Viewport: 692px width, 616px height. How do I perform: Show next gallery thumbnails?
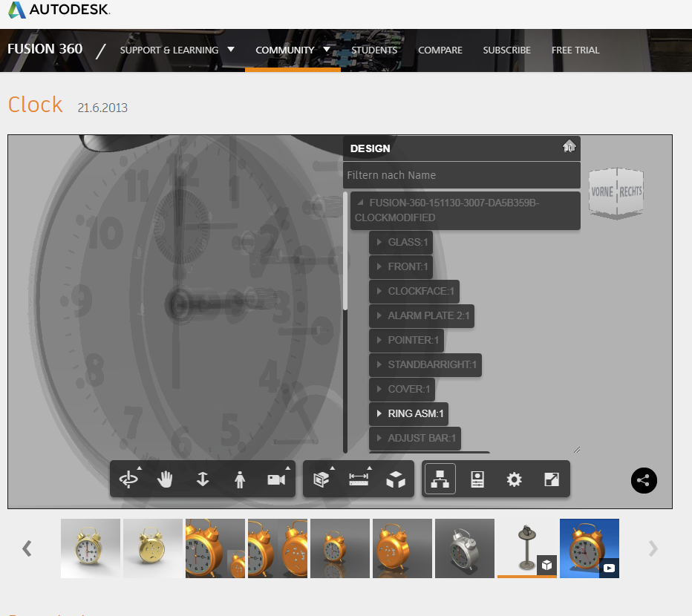(653, 548)
